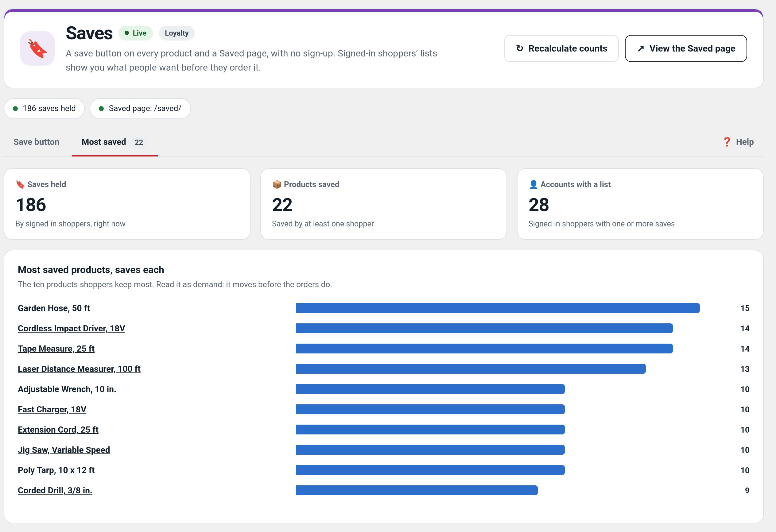Click the 15 count for Garden Hose
Image resolution: width=776 pixels, height=532 pixels.
745,308
